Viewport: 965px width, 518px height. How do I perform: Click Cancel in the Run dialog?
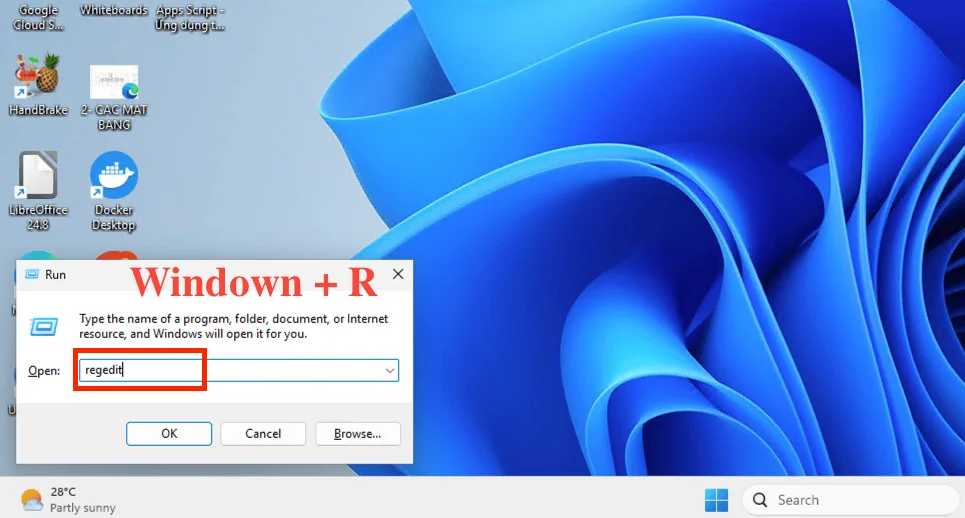coord(263,434)
